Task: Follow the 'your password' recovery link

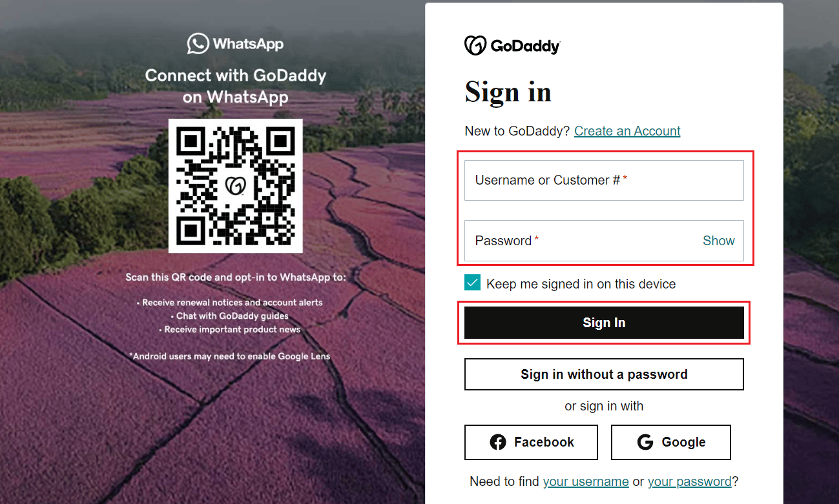Action: pos(689,481)
